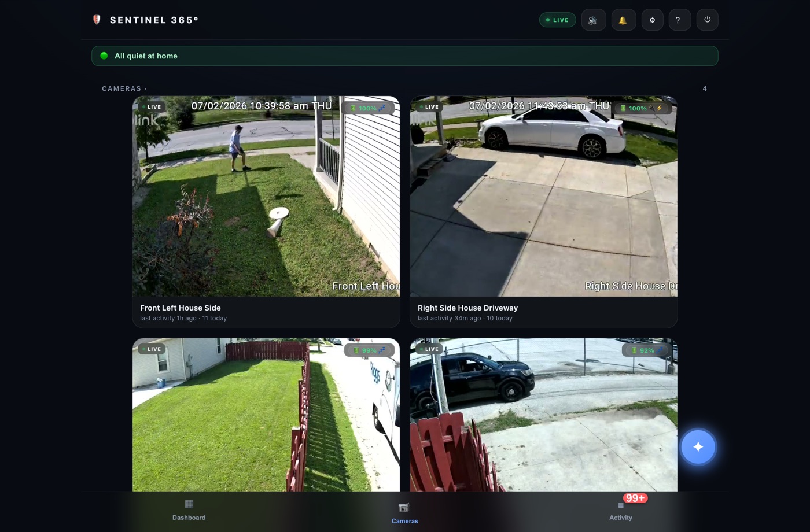810x532 pixels.
Task: Click "last activity 34m ago · 10 today" text
Action: (465, 319)
